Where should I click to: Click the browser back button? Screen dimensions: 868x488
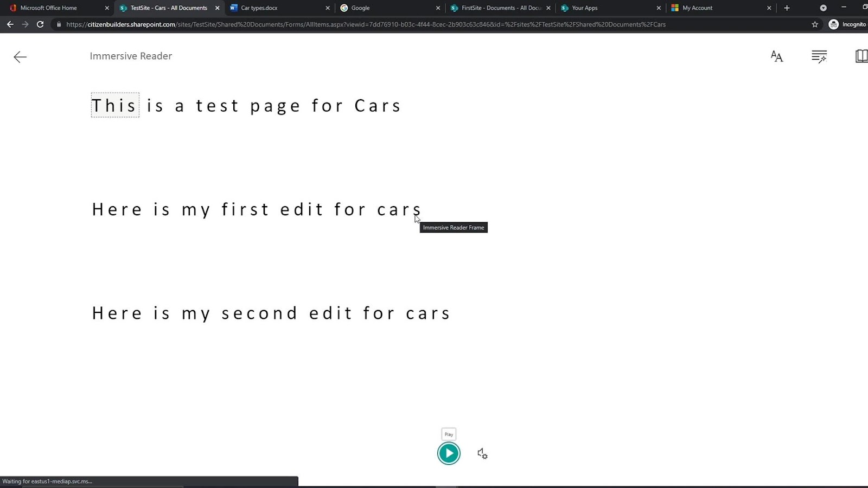tap(10, 24)
